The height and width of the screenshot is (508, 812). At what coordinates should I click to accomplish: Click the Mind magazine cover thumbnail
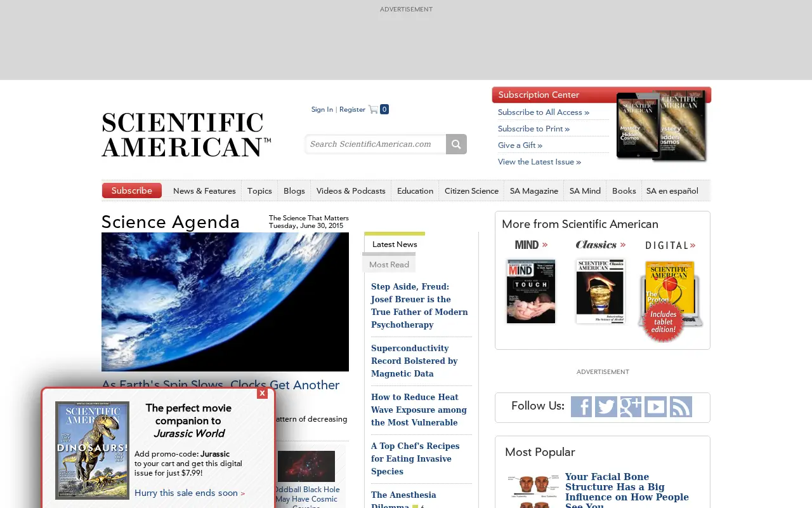pos(531,291)
